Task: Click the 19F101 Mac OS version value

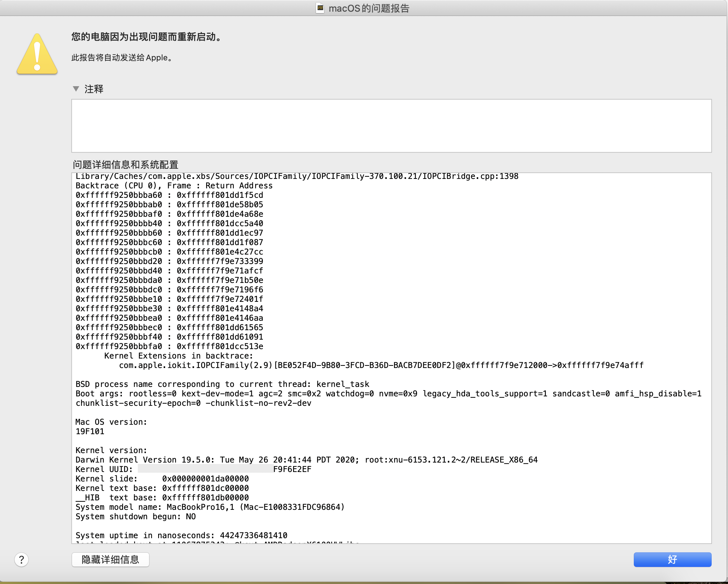Action: tap(90, 432)
